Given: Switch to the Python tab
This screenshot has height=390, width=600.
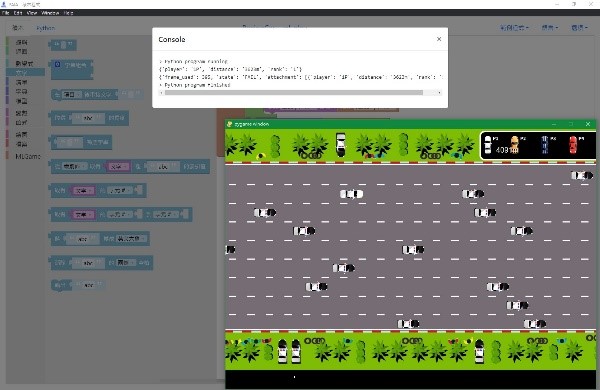Looking at the screenshot, I should click(46, 28).
